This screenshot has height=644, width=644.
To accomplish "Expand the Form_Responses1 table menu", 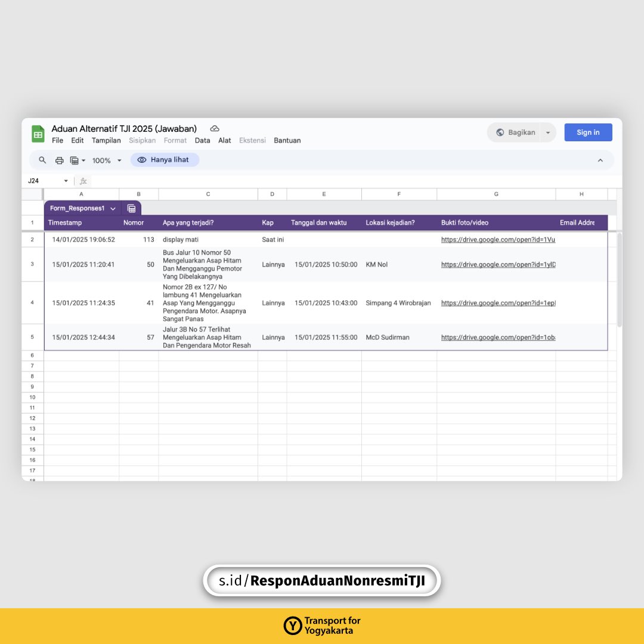I will pyautogui.click(x=113, y=209).
